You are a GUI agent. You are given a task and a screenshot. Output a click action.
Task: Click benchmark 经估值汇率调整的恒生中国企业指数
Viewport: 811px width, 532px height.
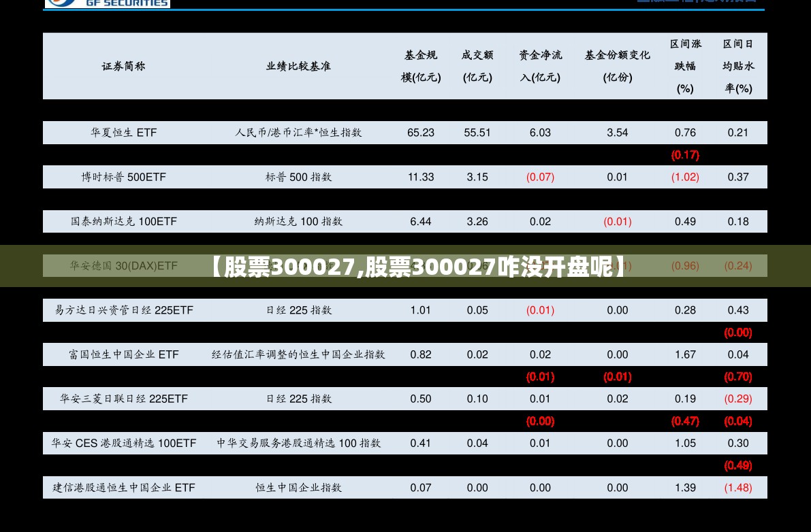point(298,355)
